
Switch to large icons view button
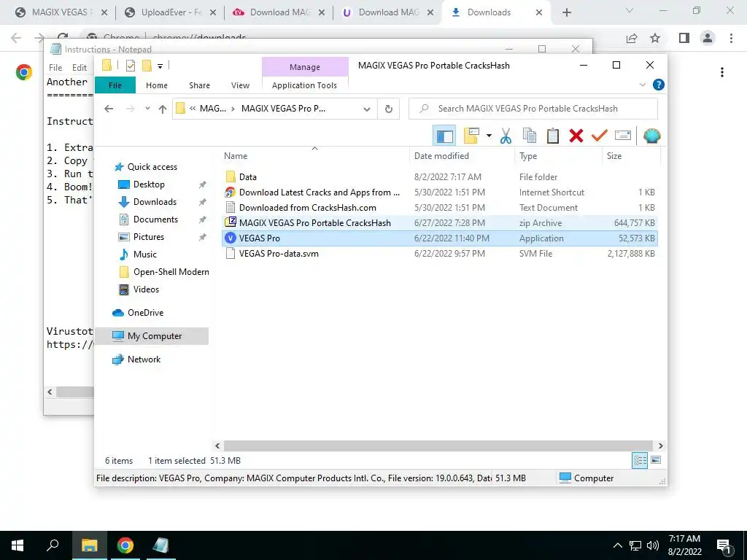pos(656,460)
